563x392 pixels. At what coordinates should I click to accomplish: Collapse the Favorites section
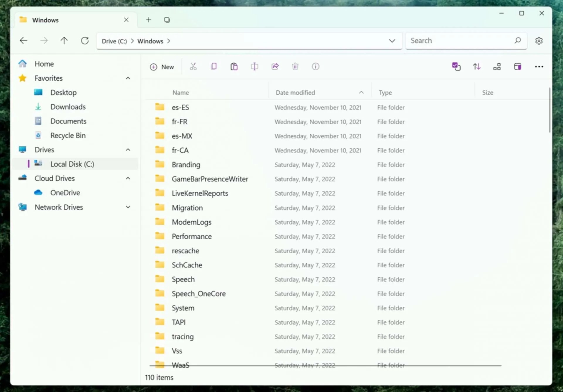(x=128, y=78)
